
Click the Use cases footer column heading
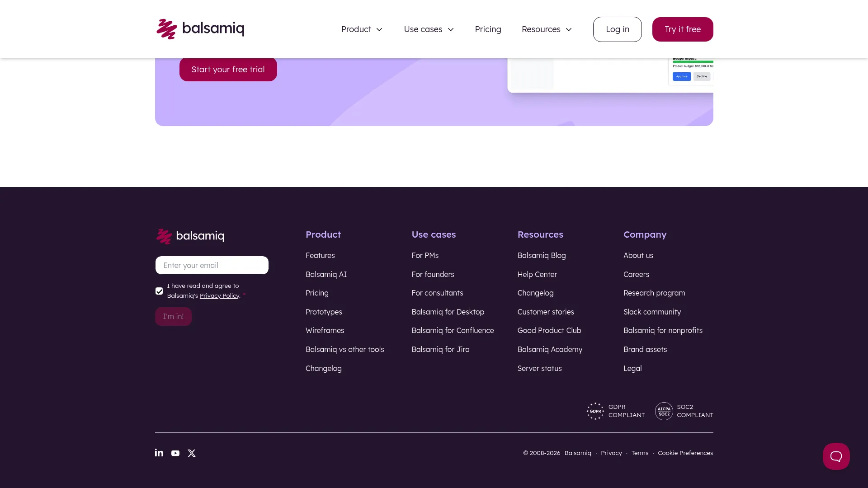click(434, 235)
